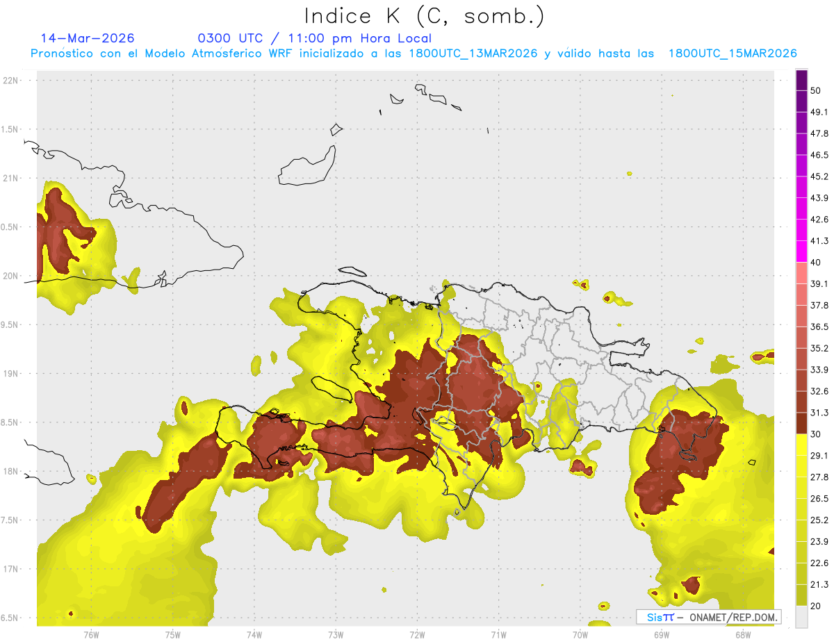
Task: Click the '9.5N' latitude label
Action: tap(10, 324)
